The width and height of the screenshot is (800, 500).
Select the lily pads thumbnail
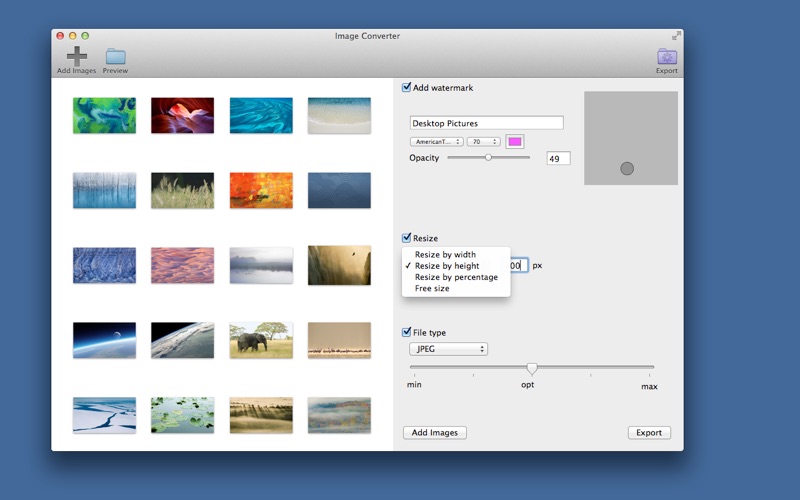[183, 415]
